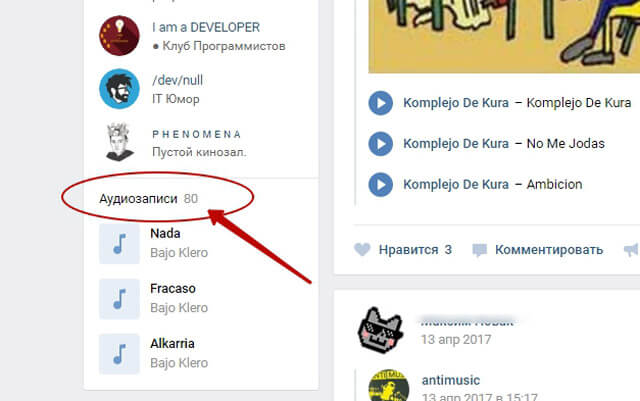Viewport: 640px width, 401px height.
Task: Click the share megaphone icon
Action: click(631, 250)
